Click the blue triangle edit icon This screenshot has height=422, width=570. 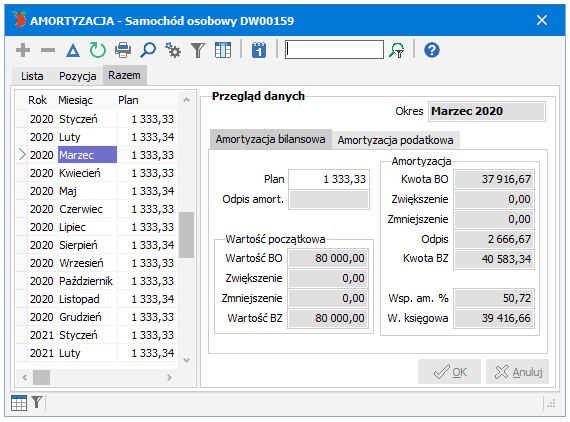tap(73, 50)
